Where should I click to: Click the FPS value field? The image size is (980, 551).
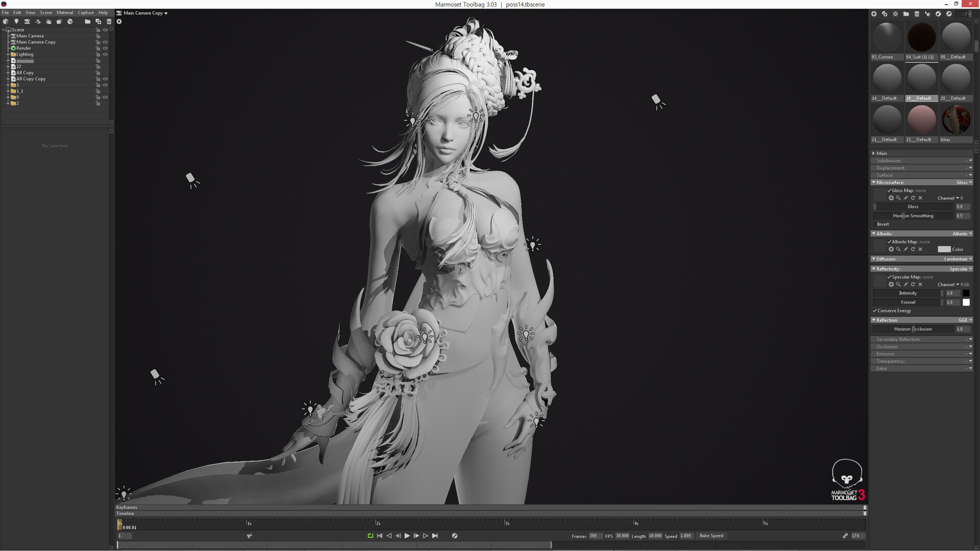[x=622, y=536]
